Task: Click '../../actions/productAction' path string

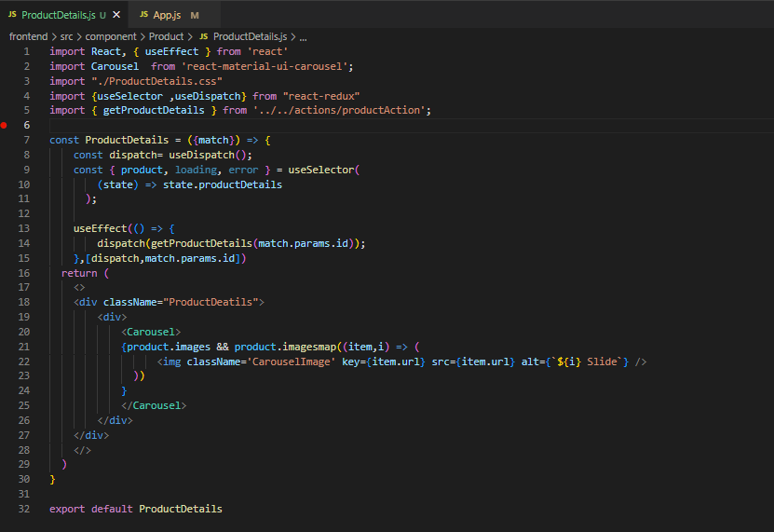Action: point(339,110)
